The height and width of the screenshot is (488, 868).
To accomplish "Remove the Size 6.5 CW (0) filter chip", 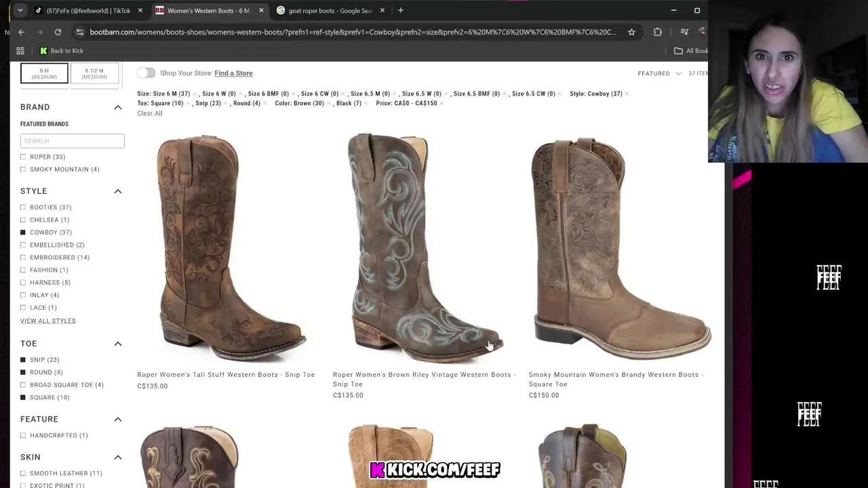I will [x=560, y=94].
